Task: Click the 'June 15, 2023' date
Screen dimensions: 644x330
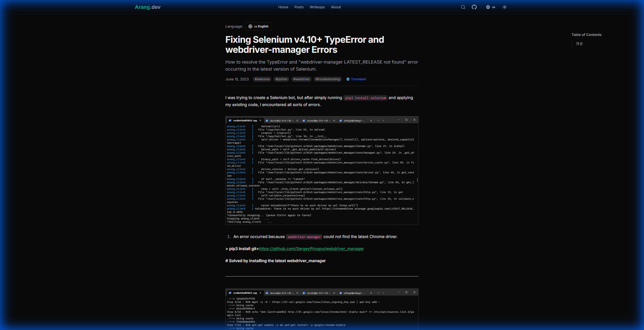Action: click(237, 79)
